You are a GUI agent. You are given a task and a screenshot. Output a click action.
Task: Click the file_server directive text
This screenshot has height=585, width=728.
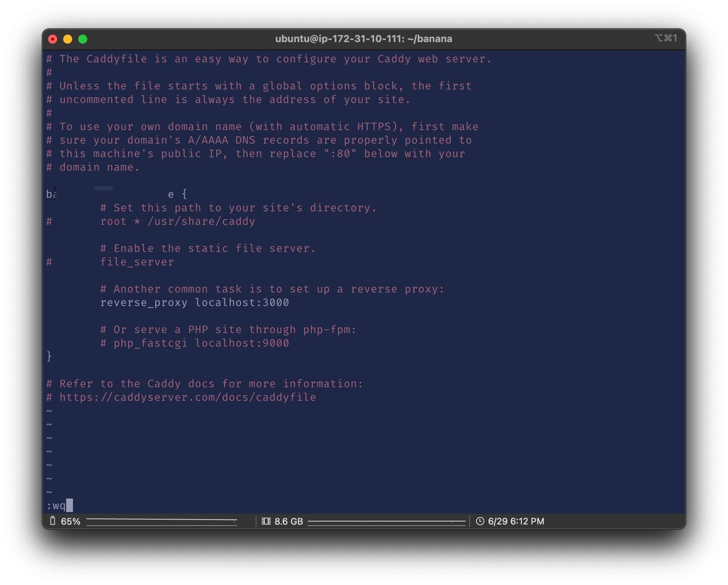(x=137, y=262)
